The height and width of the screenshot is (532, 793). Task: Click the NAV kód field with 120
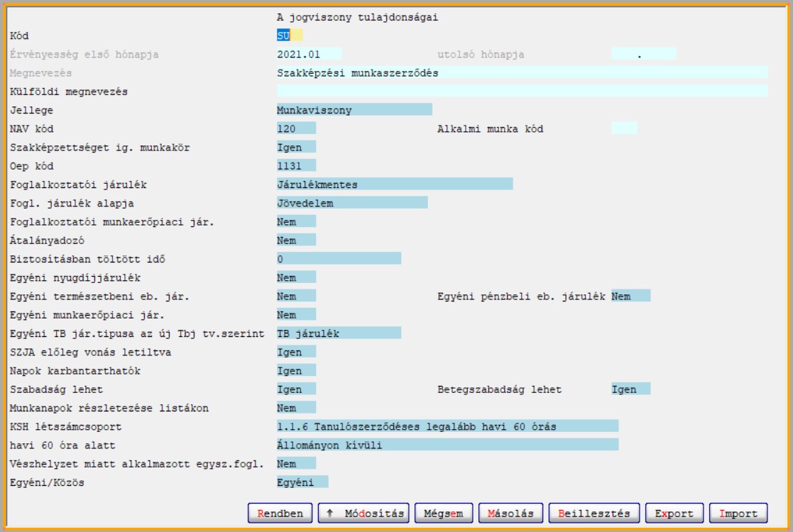tap(295, 128)
